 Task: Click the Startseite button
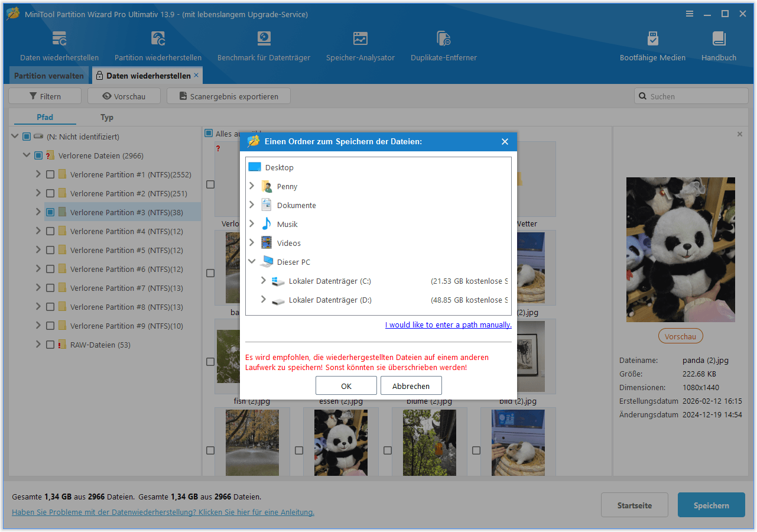pyautogui.click(x=635, y=505)
